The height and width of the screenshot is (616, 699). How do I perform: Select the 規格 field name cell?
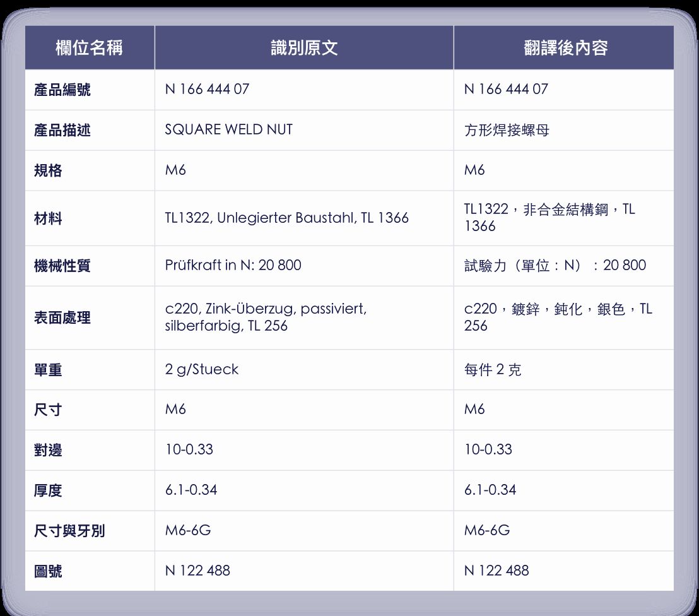[x=90, y=170]
